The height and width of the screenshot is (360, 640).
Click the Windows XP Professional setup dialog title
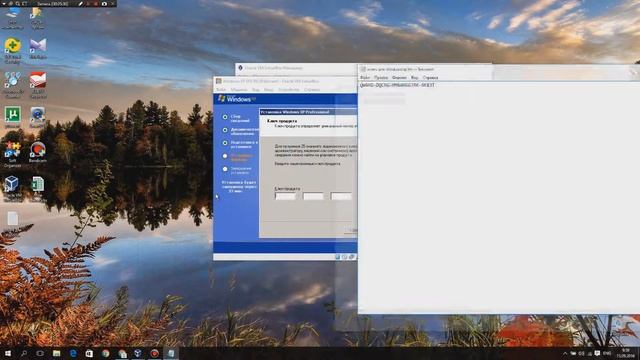(295, 112)
